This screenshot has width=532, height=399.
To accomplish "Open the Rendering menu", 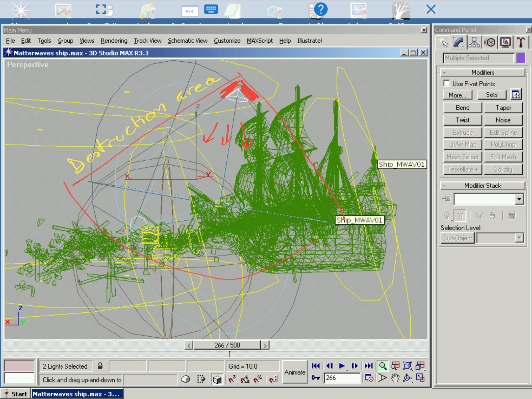I will point(114,41).
